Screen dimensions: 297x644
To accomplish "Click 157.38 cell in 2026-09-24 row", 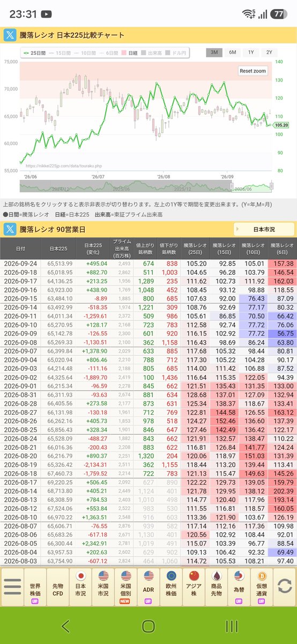I will coord(281,264).
